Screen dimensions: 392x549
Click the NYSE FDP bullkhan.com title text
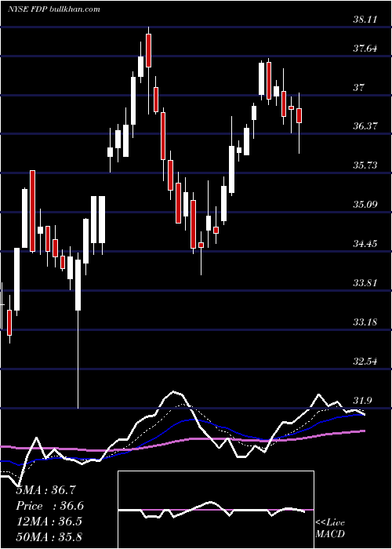pos(54,9)
